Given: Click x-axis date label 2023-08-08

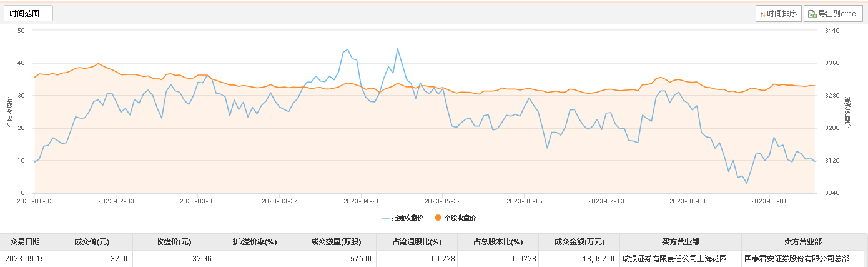Looking at the screenshot, I should pyautogui.click(x=687, y=201).
